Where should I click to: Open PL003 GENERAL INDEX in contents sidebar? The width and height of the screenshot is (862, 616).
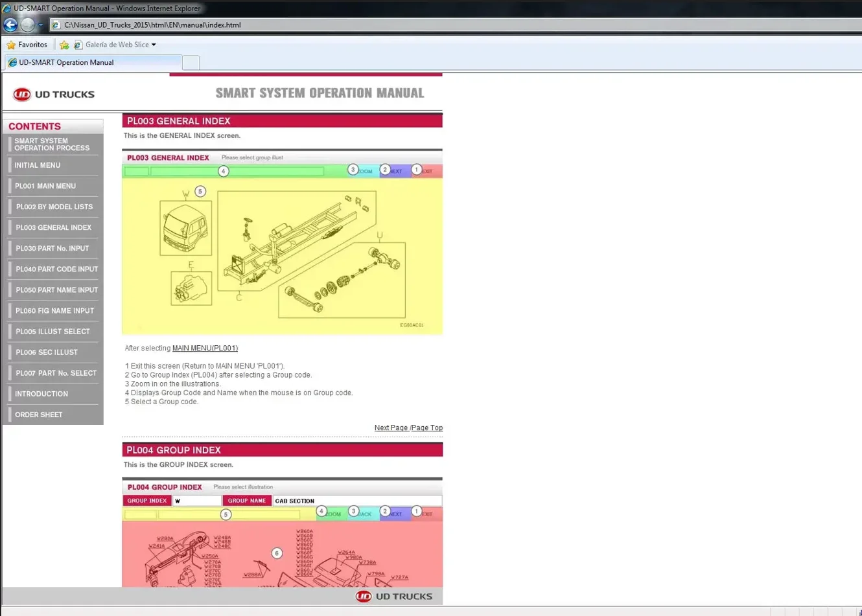52,227
